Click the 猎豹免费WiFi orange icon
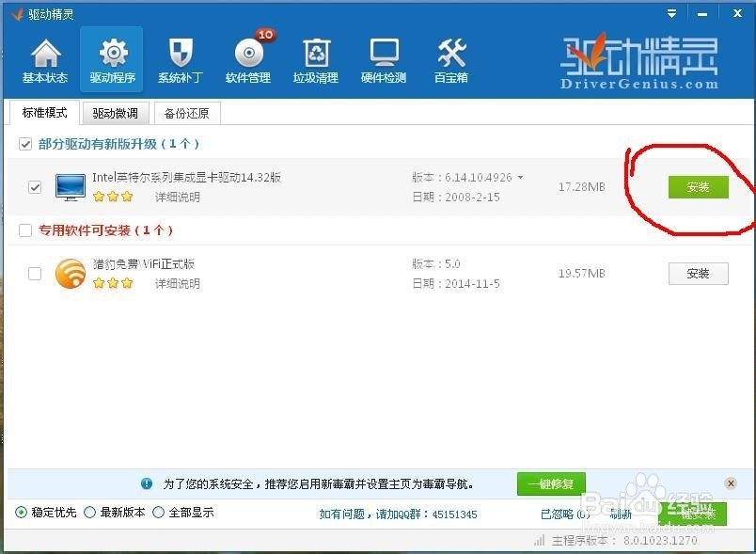The width and height of the screenshot is (756, 554). 71,274
